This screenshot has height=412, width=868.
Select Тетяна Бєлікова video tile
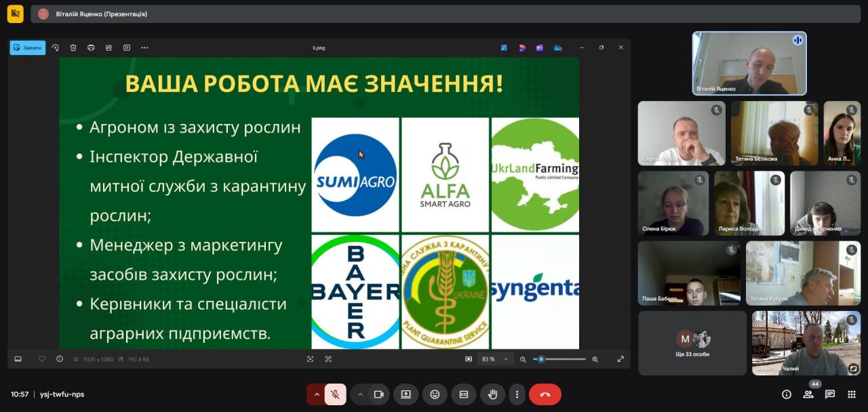click(774, 133)
